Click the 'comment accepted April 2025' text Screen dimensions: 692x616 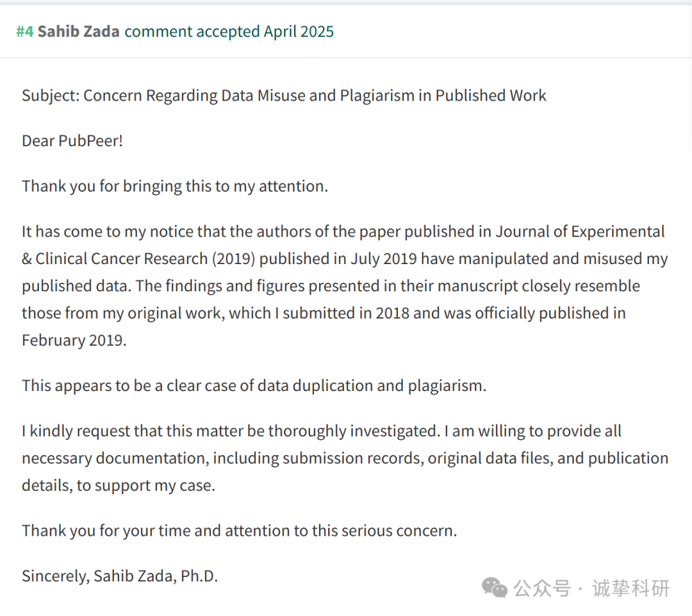tap(229, 32)
